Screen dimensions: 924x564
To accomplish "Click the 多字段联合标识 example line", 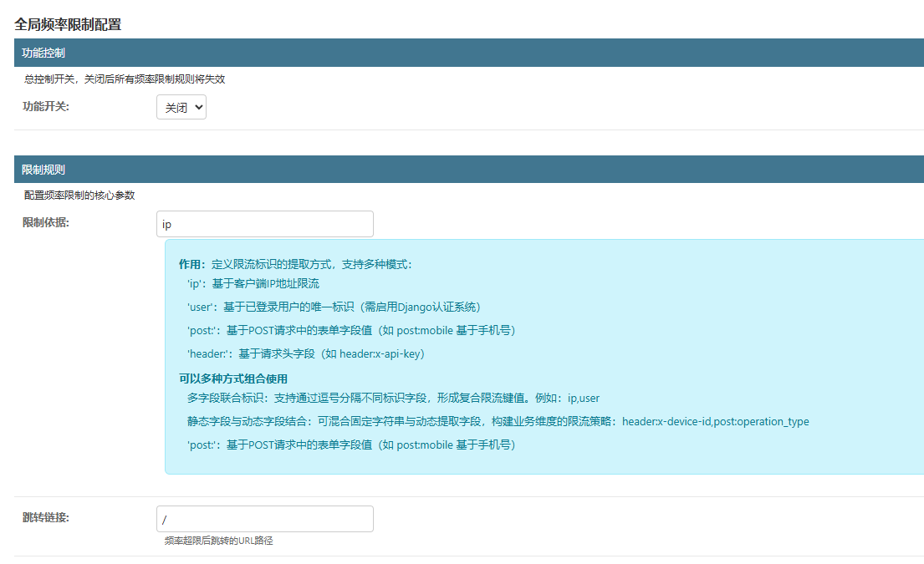I will [x=393, y=398].
